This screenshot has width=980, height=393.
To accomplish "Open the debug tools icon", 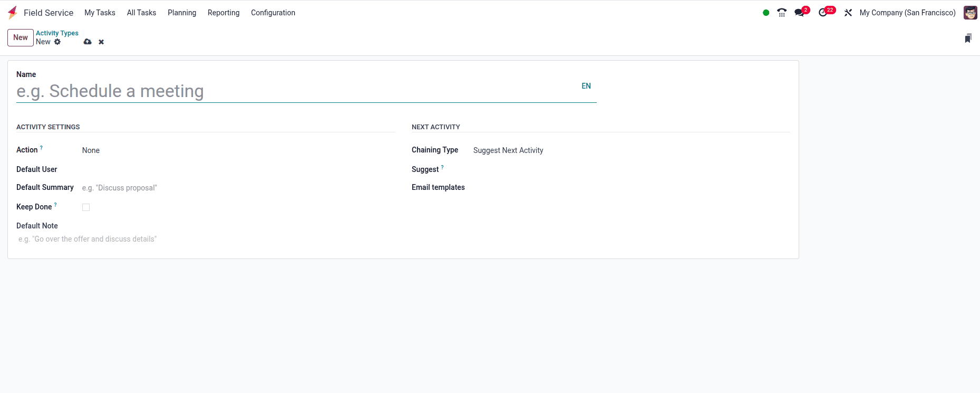I will 848,13.
